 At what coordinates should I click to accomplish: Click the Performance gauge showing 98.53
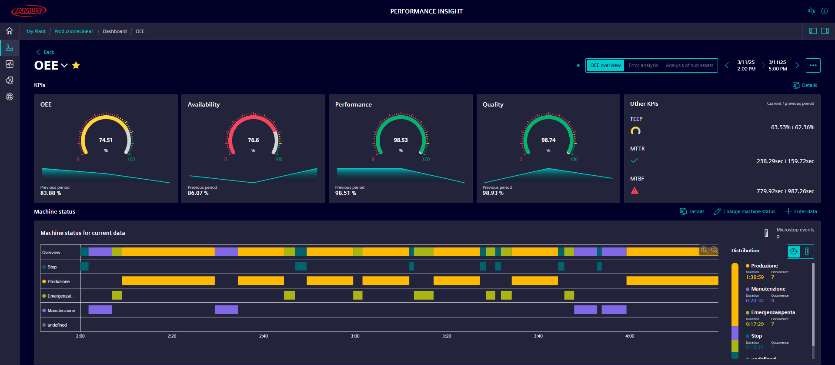tap(400, 137)
